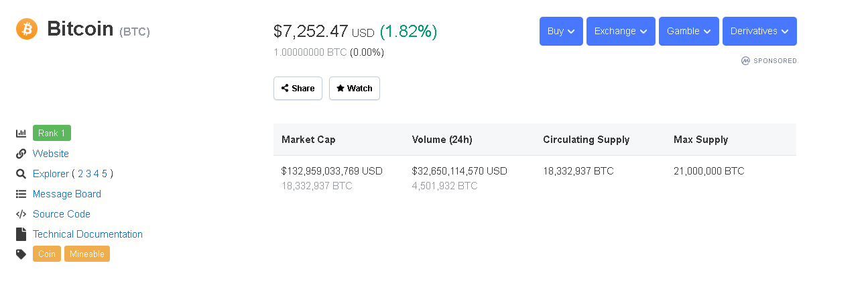Click the tag icon beside Coin label
Viewport: 868px width, 296px height.
click(21, 254)
